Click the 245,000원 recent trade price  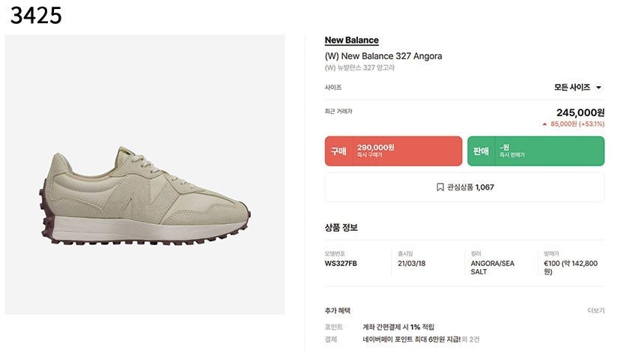(580, 112)
